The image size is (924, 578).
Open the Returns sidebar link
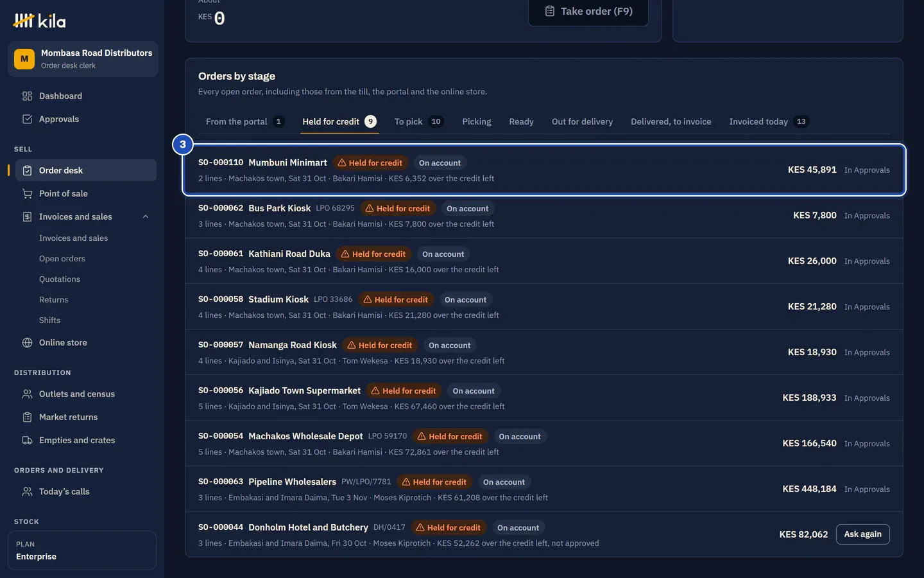54,300
